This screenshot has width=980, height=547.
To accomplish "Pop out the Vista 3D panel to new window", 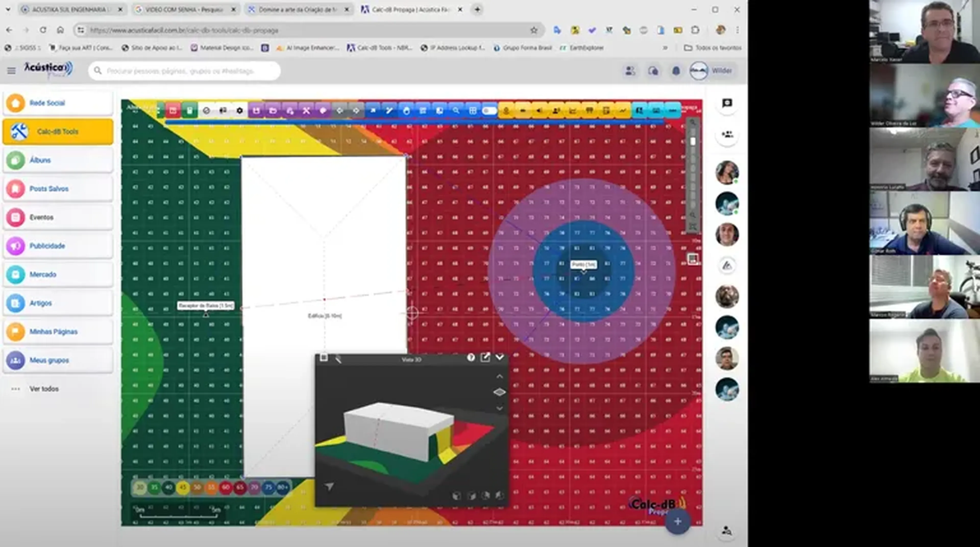I will click(485, 357).
